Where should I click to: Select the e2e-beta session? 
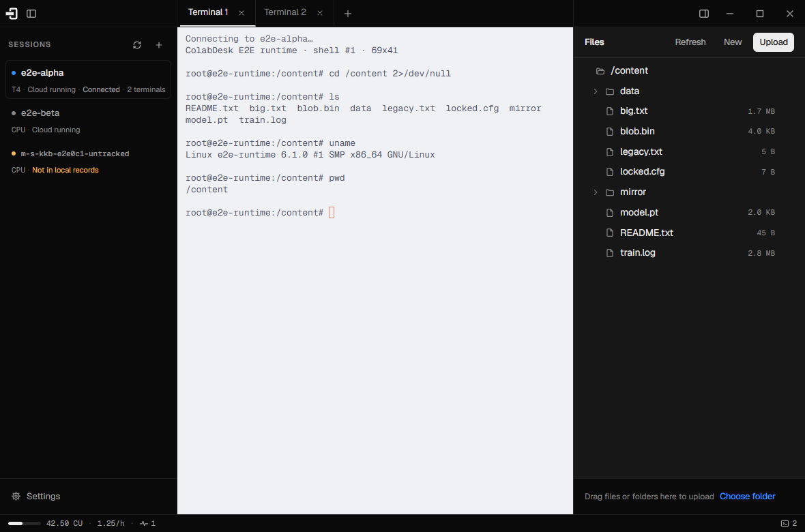[x=88, y=121]
